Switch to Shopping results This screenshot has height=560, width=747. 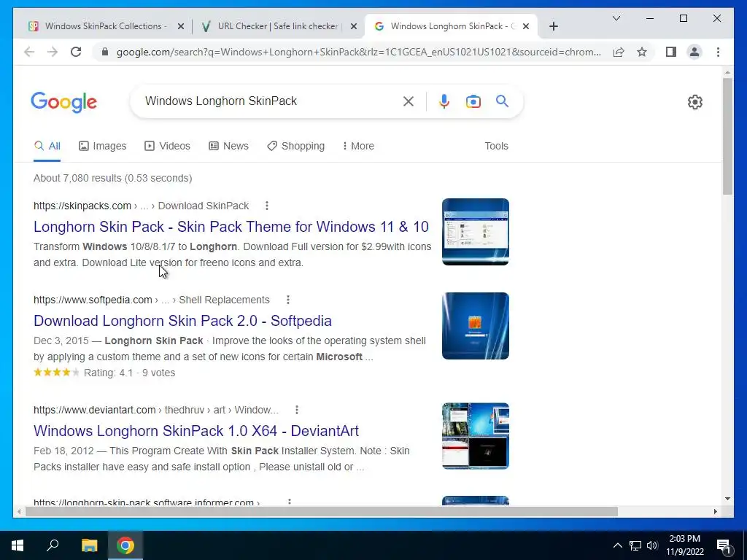(x=296, y=146)
